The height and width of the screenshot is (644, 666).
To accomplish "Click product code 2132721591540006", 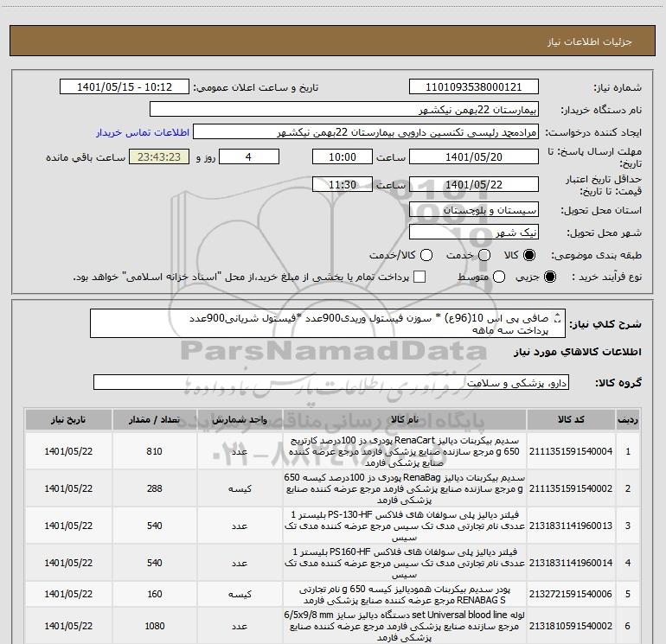I will (x=571, y=595).
